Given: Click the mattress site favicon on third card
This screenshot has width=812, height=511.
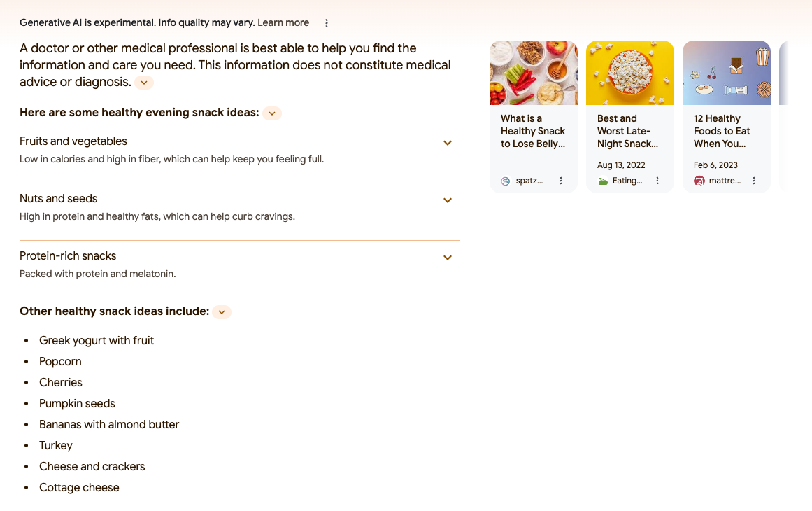Looking at the screenshot, I should coord(699,181).
